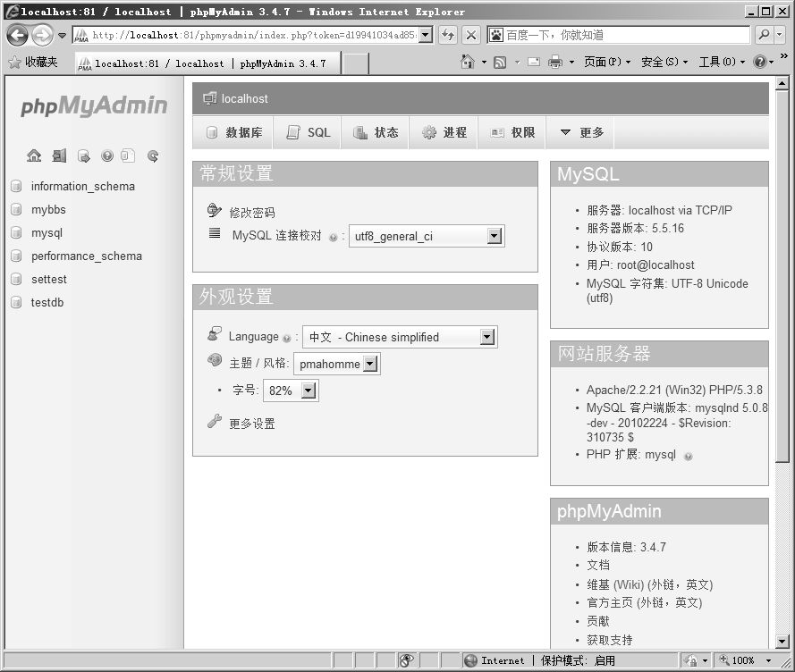Select the mysql database in the sidebar
The image size is (795, 672).
(47, 233)
